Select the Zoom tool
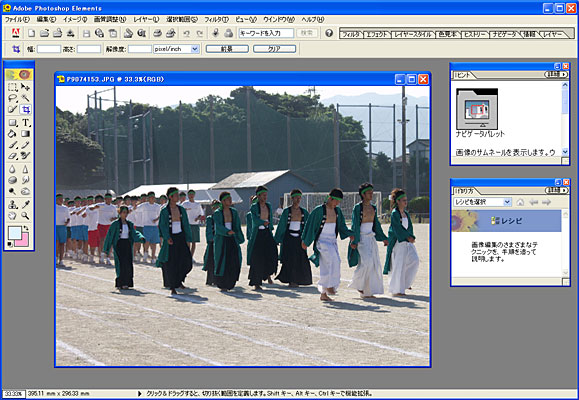Viewport: 579px width, 400px height. 25,215
